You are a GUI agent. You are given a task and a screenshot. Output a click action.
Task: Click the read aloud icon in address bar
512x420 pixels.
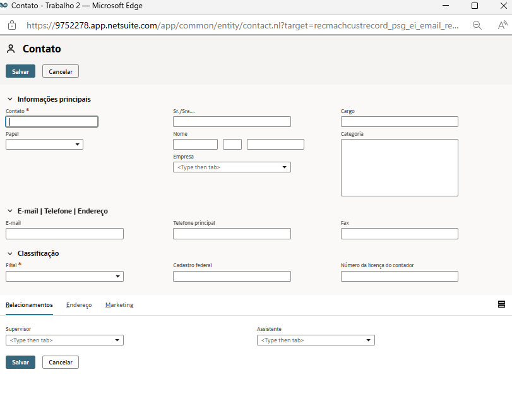pyautogui.click(x=503, y=25)
